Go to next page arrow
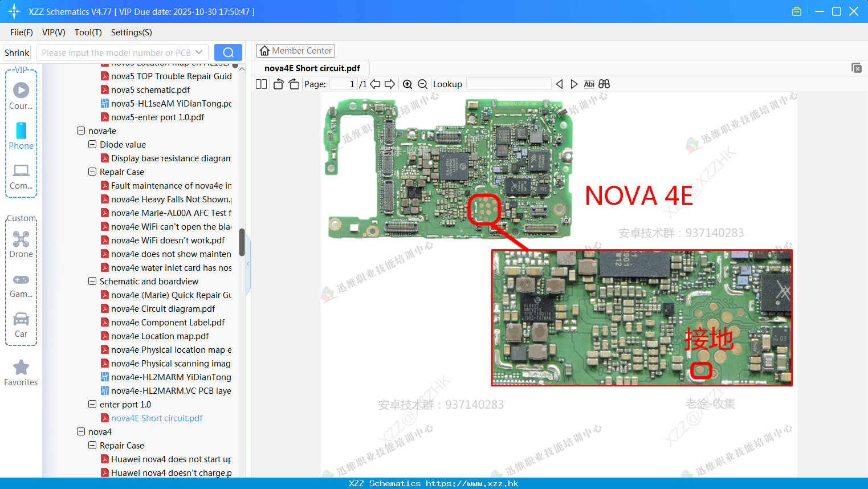The width and height of the screenshot is (868, 489). [x=390, y=84]
